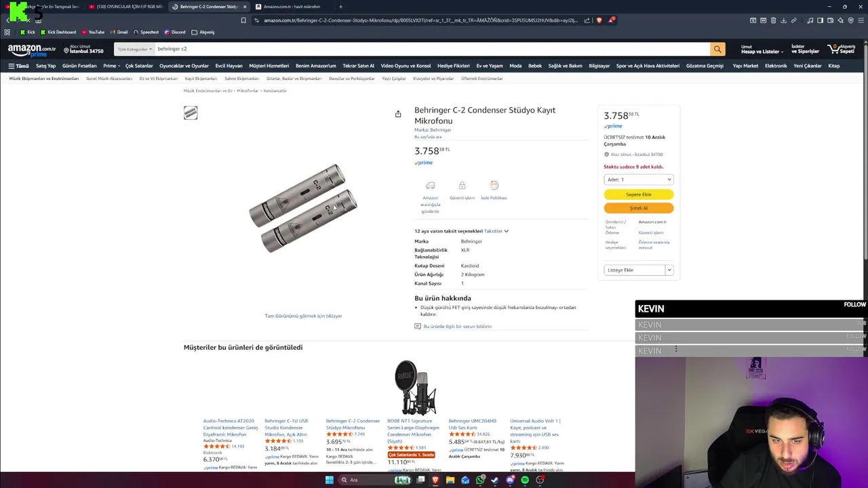
Task: Open Brave hamburger main menu
Action: coord(861,20)
